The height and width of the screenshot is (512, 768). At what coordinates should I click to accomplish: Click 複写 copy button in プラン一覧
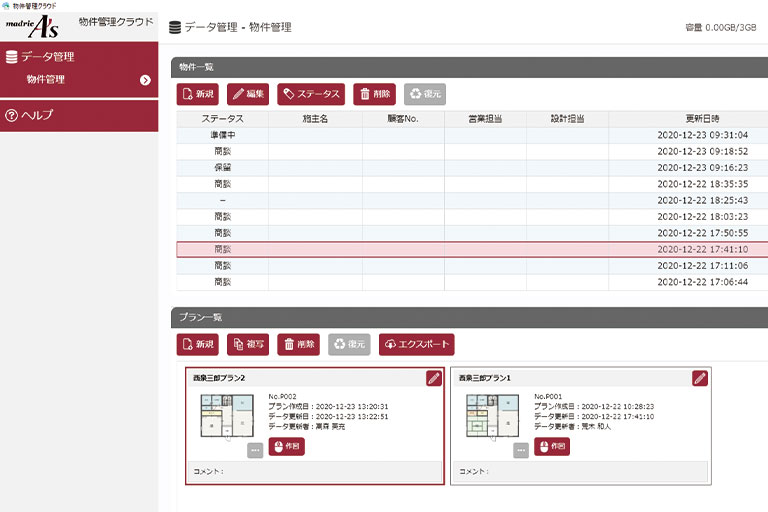pyautogui.click(x=248, y=344)
